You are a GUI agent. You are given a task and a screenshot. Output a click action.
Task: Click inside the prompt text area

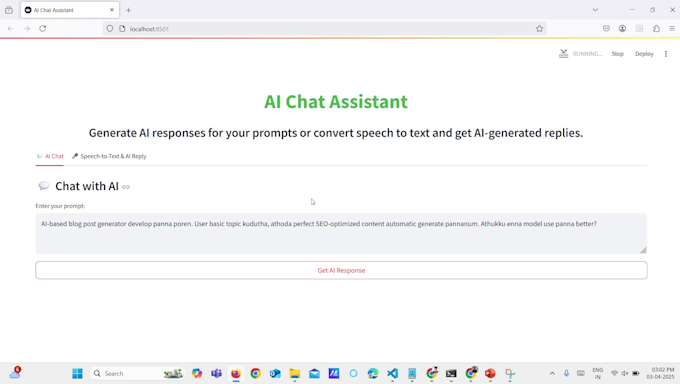[341, 233]
